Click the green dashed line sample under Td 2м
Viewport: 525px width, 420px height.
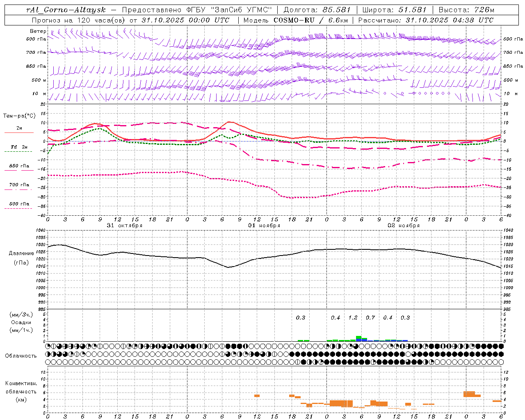pyautogui.click(x=18, y=152)
